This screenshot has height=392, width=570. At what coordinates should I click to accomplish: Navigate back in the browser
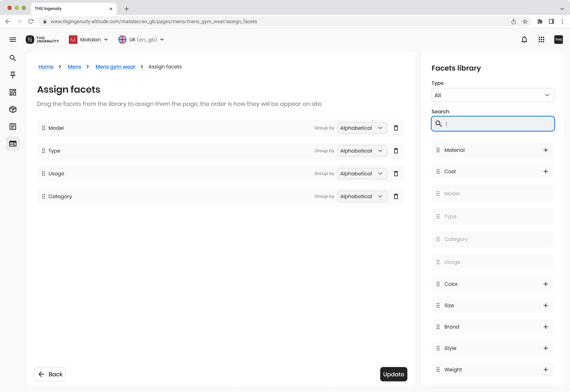pos(8,22)
